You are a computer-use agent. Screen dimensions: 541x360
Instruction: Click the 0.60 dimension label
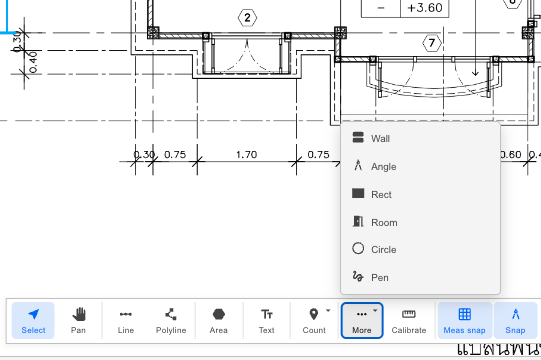click(511, 154)
